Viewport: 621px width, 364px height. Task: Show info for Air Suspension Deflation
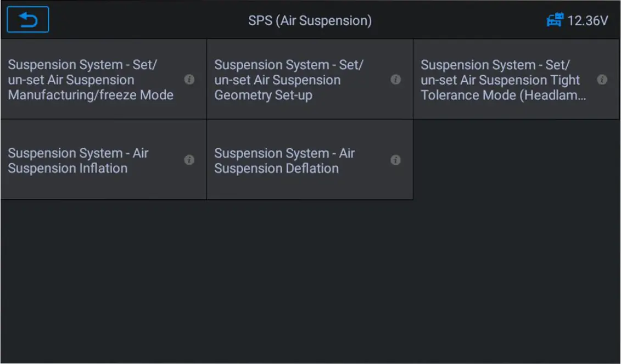click(396, 160)
